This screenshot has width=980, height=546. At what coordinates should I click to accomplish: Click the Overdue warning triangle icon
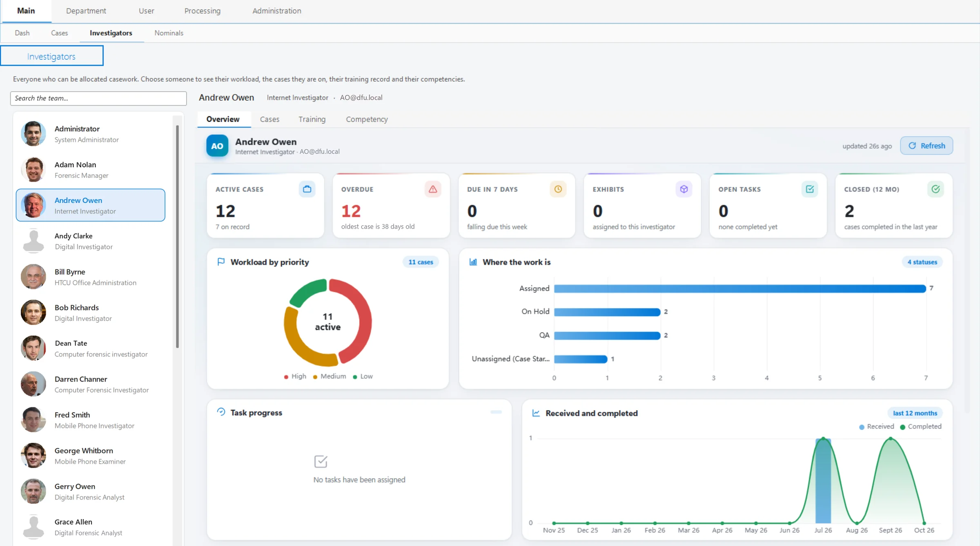click(x=433, y=189)
